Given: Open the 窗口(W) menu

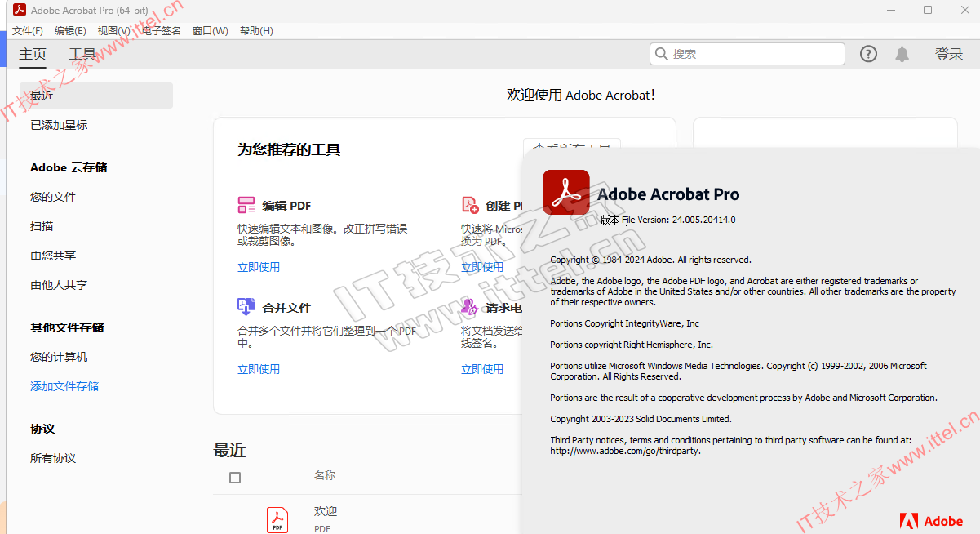Looking at the screenshot, I should click(211, 31).
